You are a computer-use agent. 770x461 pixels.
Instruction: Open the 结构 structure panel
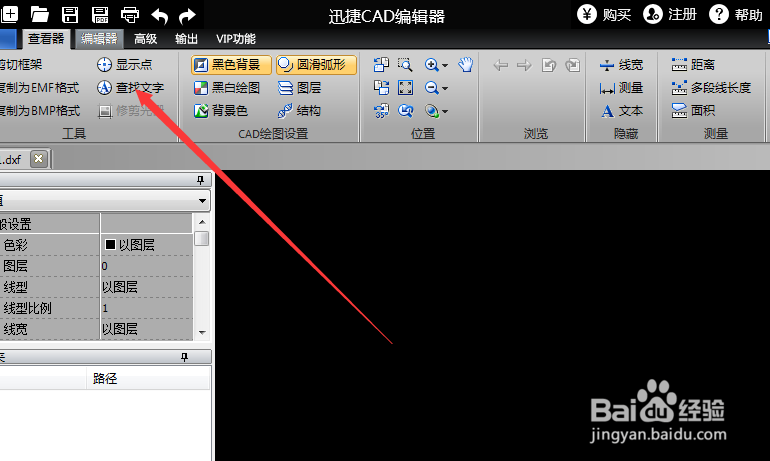[300, 110]
